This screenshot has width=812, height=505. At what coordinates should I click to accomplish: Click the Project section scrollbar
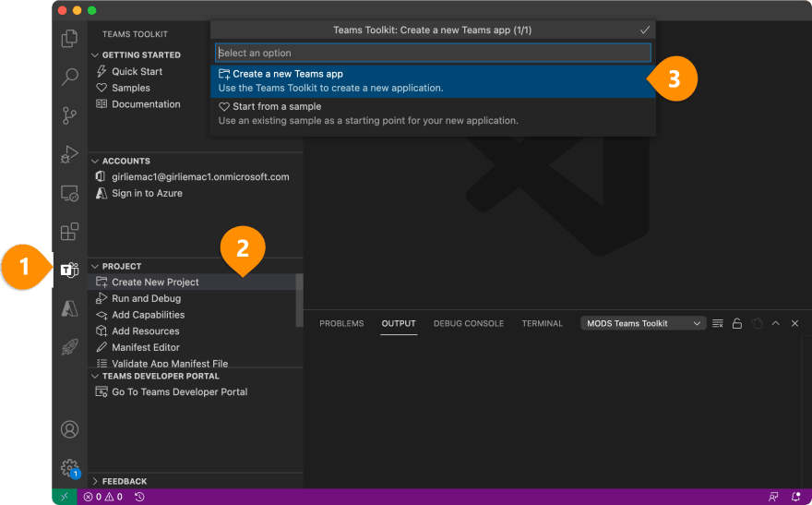(x=299, y=300)
